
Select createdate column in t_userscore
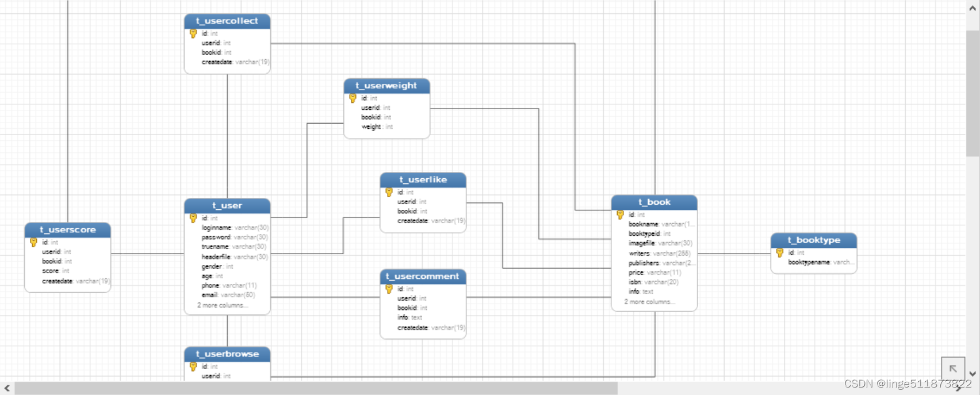coord(76,281)
